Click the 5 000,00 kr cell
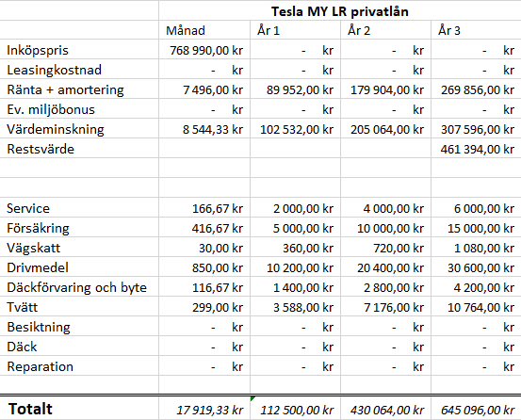Viewport: 521px width, 420px height. (x=295, y=228)
